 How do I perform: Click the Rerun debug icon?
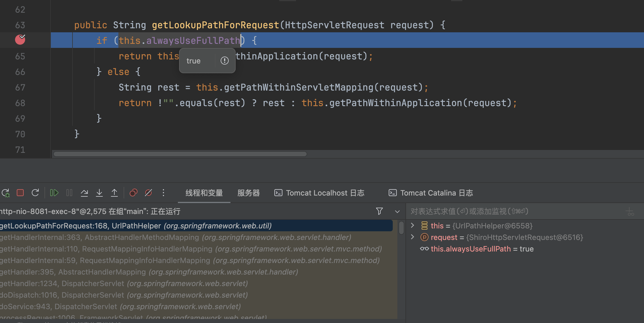[5, 193]
